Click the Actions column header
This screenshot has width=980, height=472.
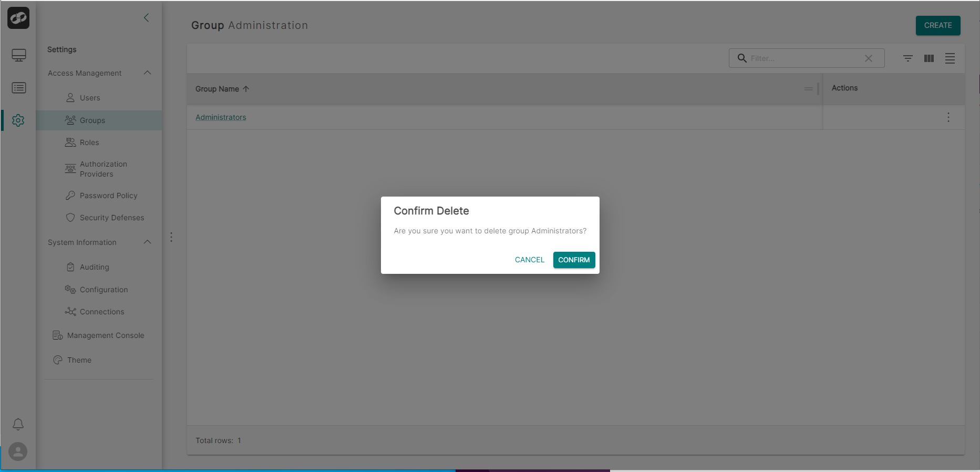point(844,88)
